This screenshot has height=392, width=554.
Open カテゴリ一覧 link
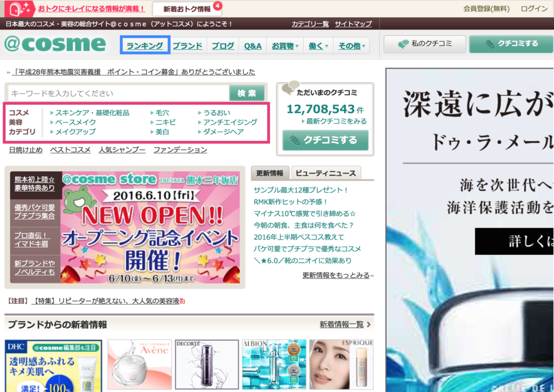pos(310,24)
